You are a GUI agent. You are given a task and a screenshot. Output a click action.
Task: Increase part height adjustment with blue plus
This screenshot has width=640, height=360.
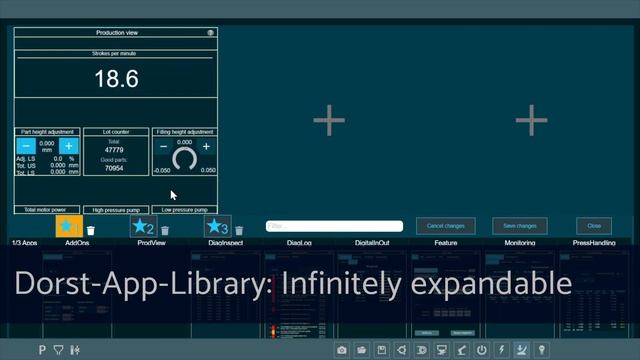[69, 146]
